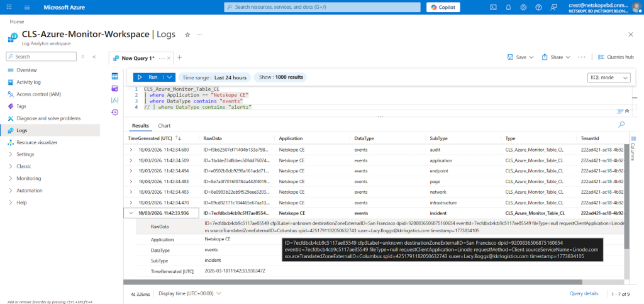The image size is (644, 304).
Task: Expand the application SubType row
Action: coord(131,160)
